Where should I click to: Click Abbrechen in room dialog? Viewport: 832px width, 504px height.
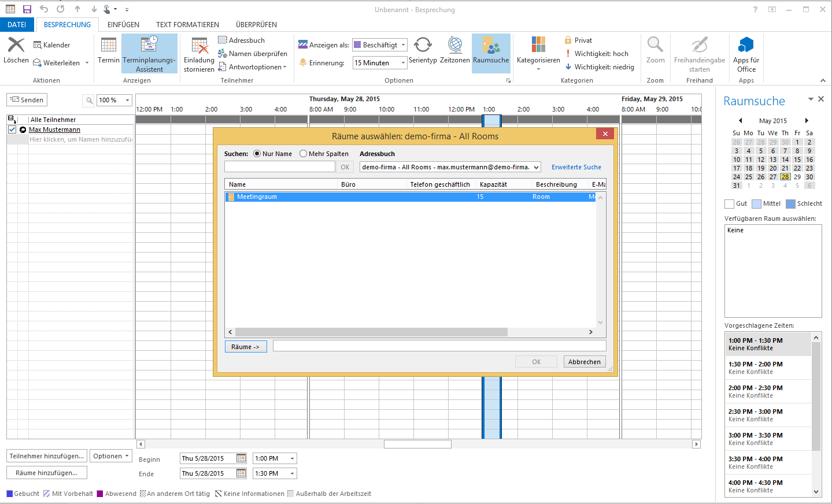585,362
